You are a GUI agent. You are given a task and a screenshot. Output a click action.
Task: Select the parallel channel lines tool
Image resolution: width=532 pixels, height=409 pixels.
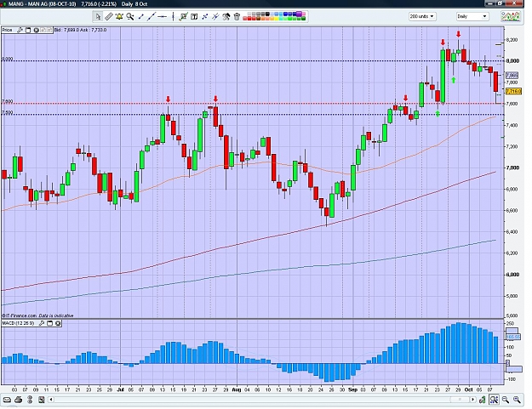tap(215, 16)
